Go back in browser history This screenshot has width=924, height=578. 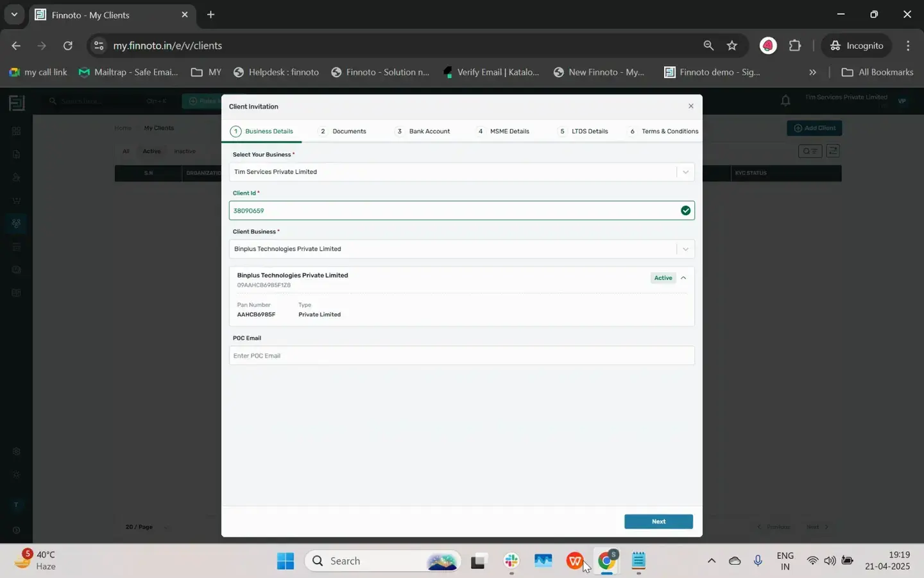tap(16, 46)
